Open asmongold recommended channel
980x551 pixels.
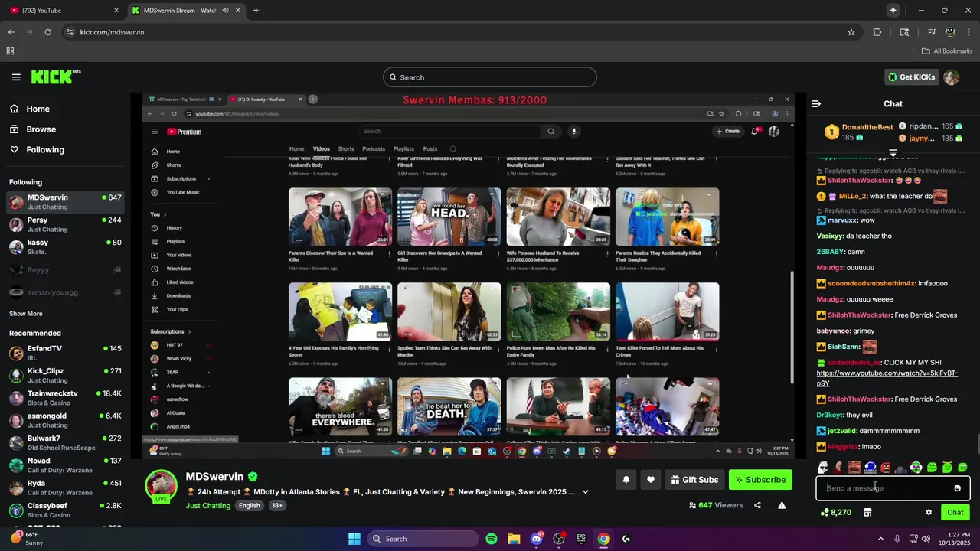pos(65,420)
